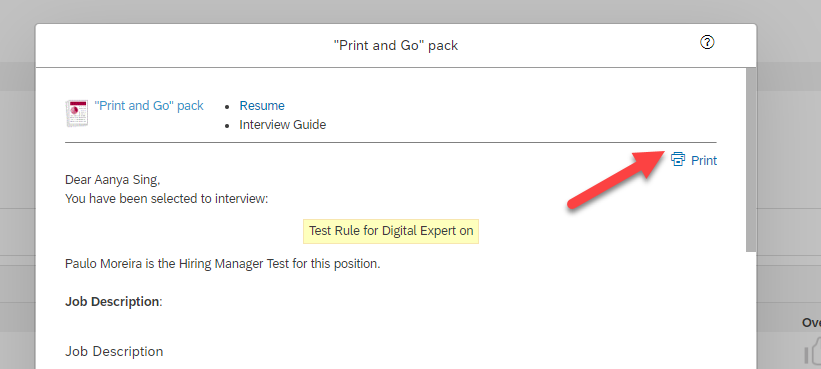Select the Interview Guide list item
The image size is (821, 369).
283,125
